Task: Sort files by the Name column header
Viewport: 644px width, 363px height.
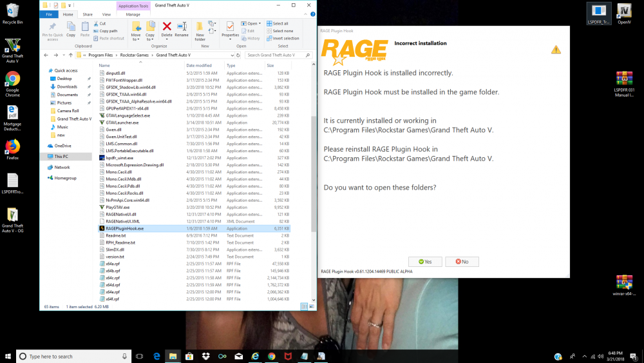Action: pos(104,65)
